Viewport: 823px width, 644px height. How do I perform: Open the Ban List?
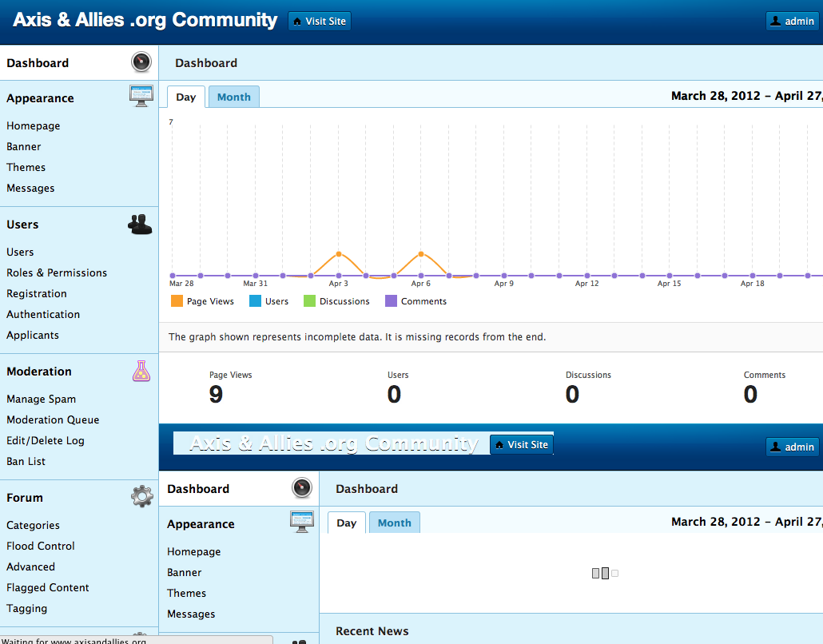pyautogui.click(x=26, y=461)
